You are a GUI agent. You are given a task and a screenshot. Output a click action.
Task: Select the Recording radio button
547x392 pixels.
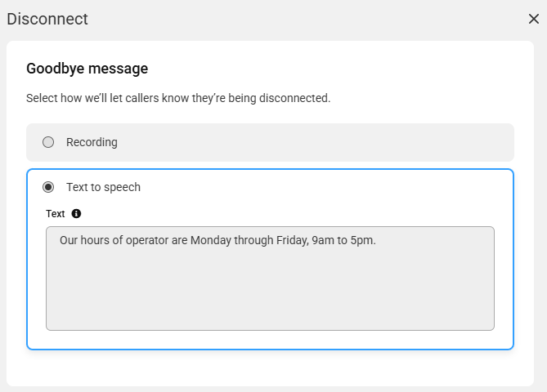[x=48, y=142]
